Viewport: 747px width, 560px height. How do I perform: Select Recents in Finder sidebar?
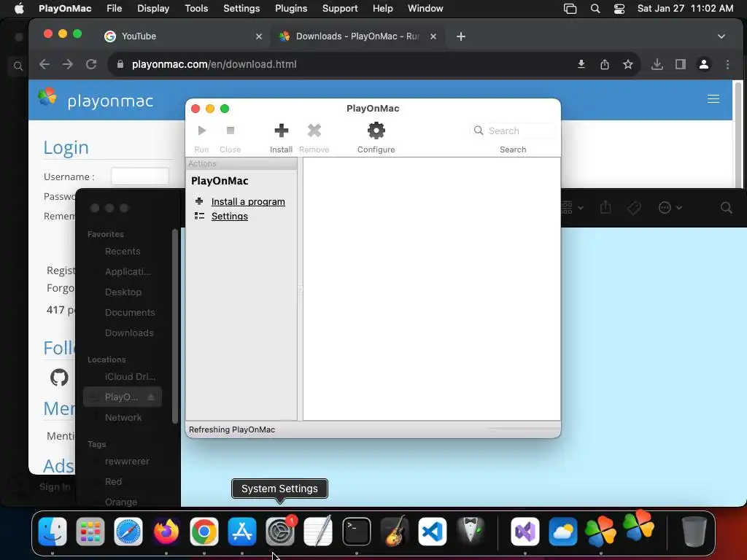(123, 251)
